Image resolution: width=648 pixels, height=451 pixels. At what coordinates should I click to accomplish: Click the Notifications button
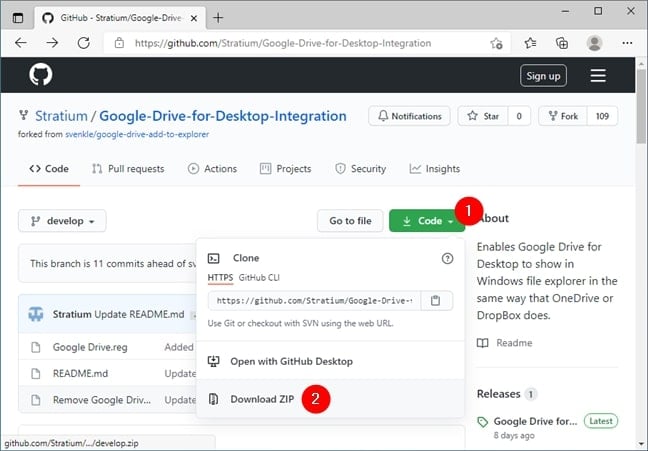[x=409, y=116]
